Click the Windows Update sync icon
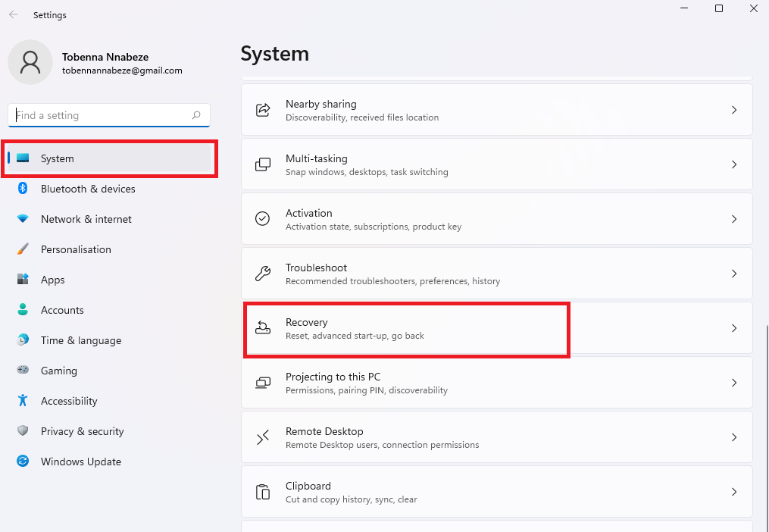This screenshot has width=769, height=532. tap(23, 462)
